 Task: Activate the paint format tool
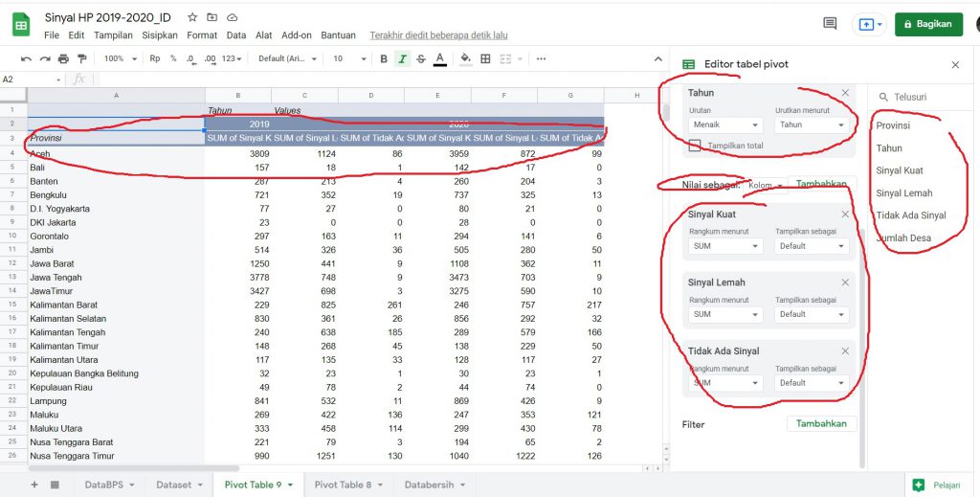pos(82,58)
